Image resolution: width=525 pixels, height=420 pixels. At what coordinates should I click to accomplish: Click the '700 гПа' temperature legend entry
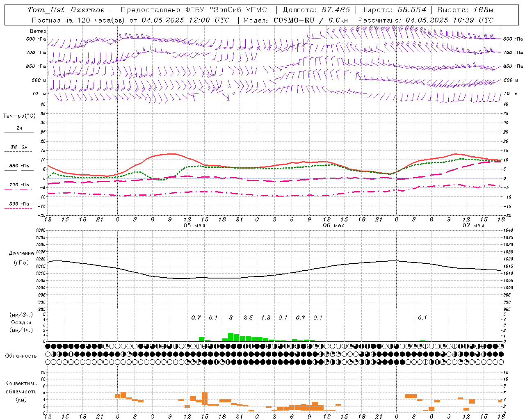pos(19,185)
